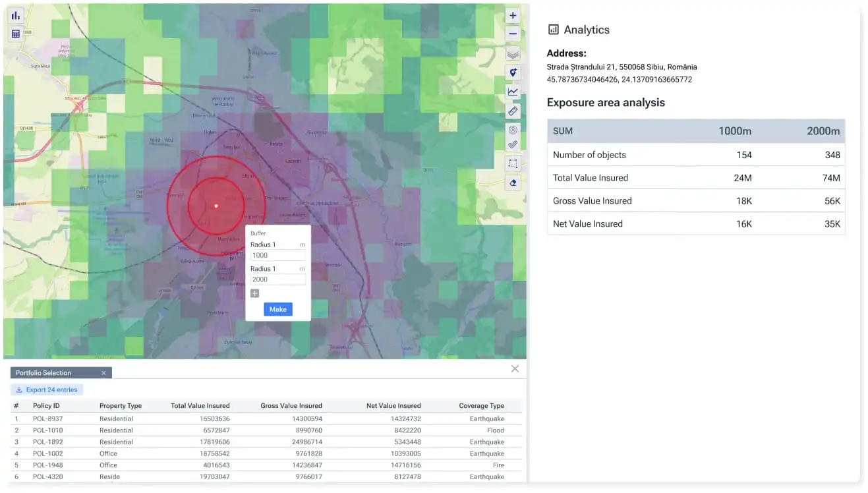
Task: Close the Portfolio Selection tab
Action: point(103,373)
